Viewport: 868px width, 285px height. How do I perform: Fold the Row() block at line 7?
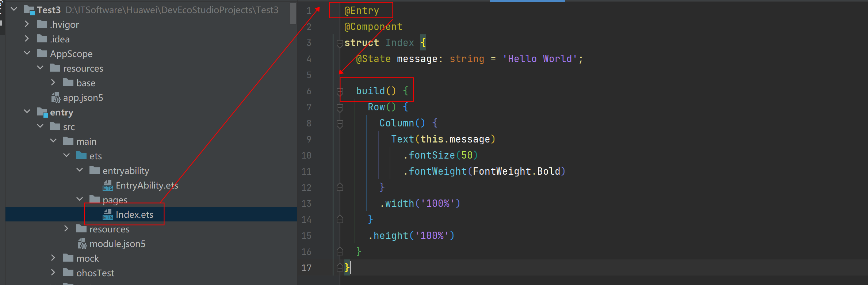point(340,107)
